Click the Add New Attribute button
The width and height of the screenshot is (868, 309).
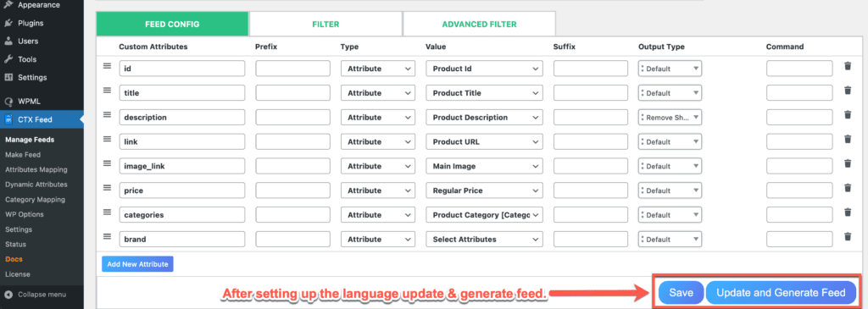[x=137, y=264]
